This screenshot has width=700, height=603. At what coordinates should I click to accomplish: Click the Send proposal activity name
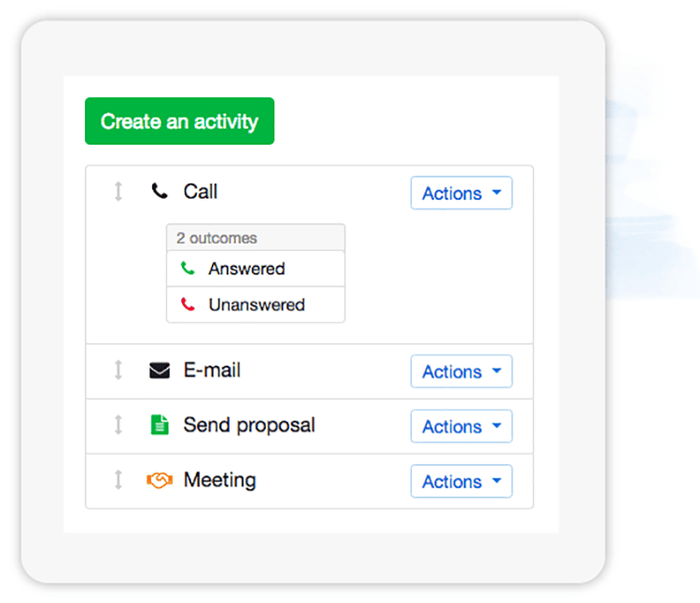(x=249, y=425)
